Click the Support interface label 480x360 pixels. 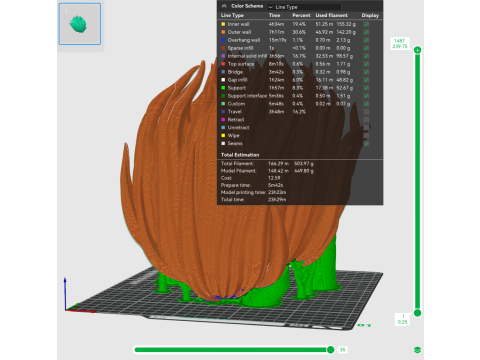(247, 96)
